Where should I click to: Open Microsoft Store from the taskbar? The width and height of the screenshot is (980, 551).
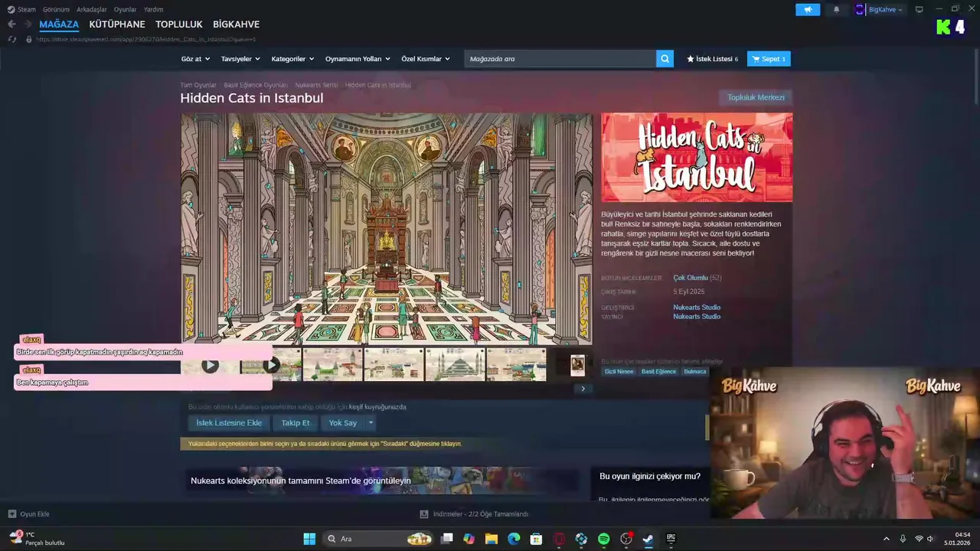coord(537,539)
